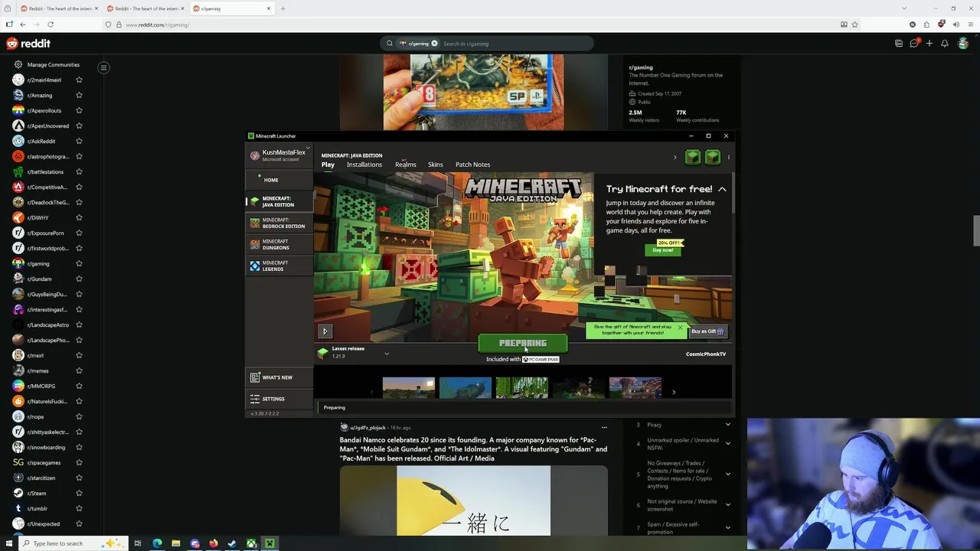Click the Buy as Gift button
This screenshot has width=980, height=551.
(707, 331)
